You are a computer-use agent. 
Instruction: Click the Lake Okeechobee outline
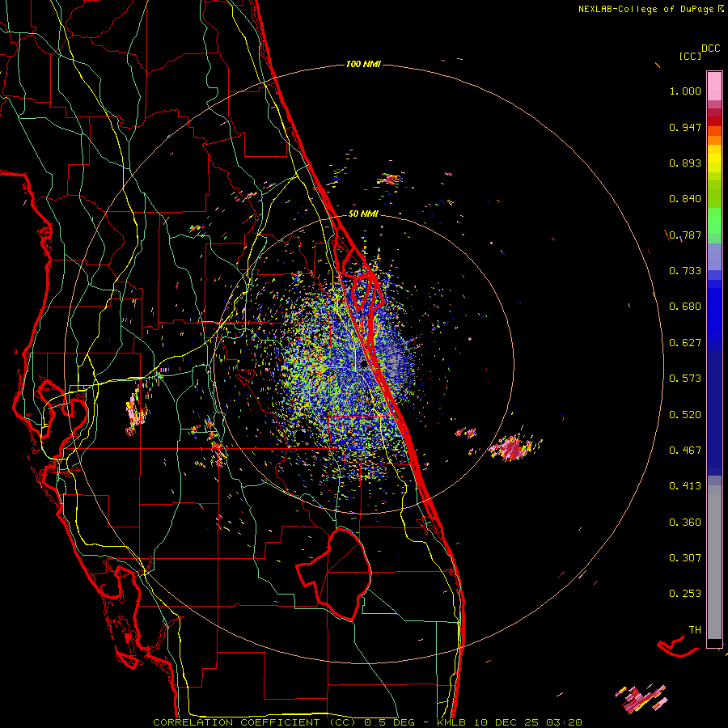(335, 574)
